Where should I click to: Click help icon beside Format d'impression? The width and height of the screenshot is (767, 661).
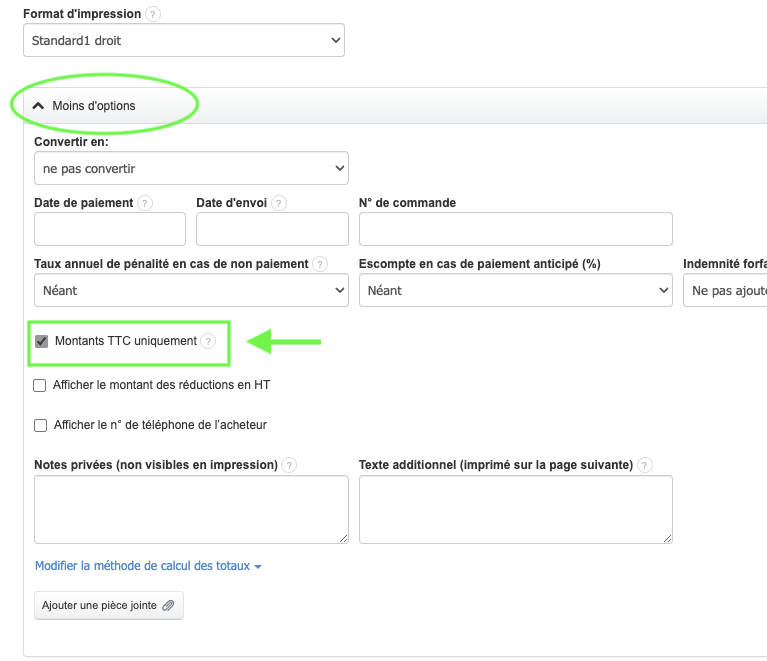tap(152, 15)
